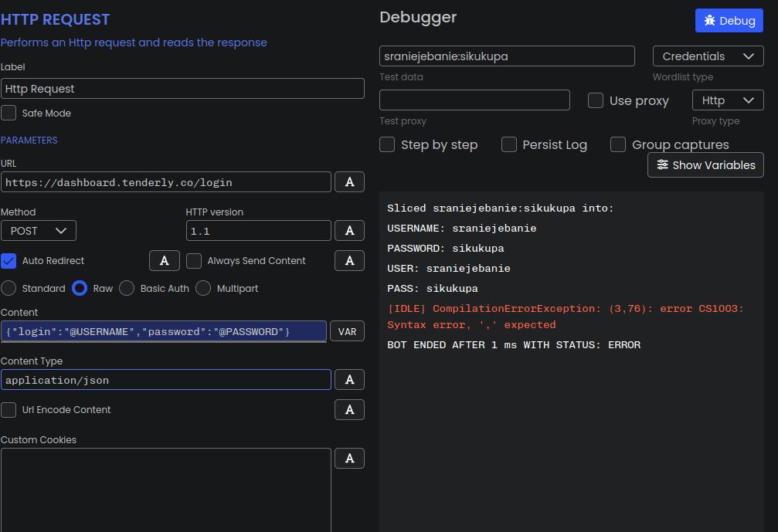Click the blue Debug button
The height and width of the screenshot is (532, 778).
(x=729, y=20)
